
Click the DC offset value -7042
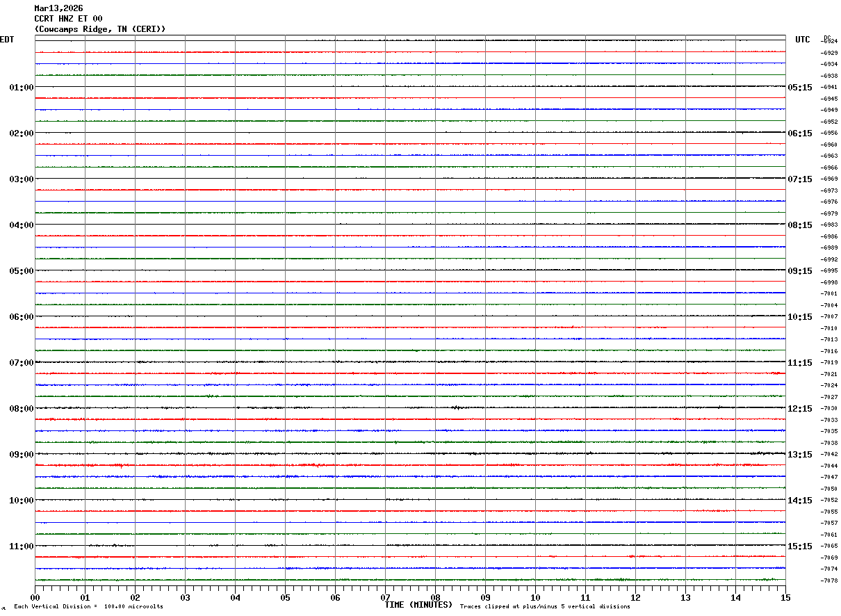[829, 454]
